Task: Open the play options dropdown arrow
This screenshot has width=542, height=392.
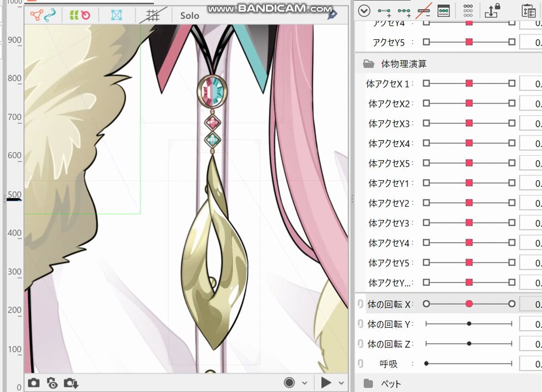Action: [341, 383]
